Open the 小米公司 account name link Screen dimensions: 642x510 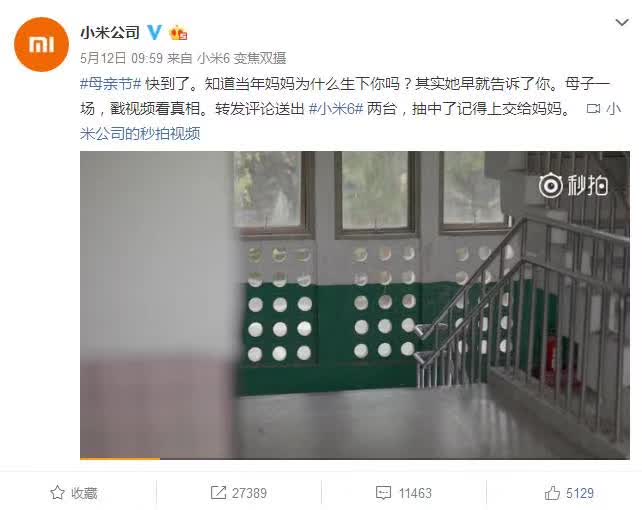click(110, 33)
